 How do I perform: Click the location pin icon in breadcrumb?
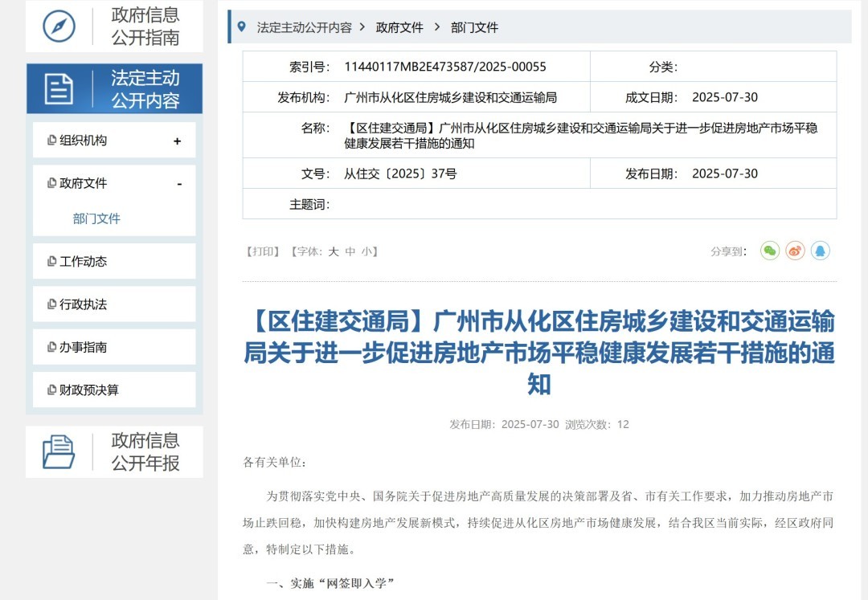241,27
